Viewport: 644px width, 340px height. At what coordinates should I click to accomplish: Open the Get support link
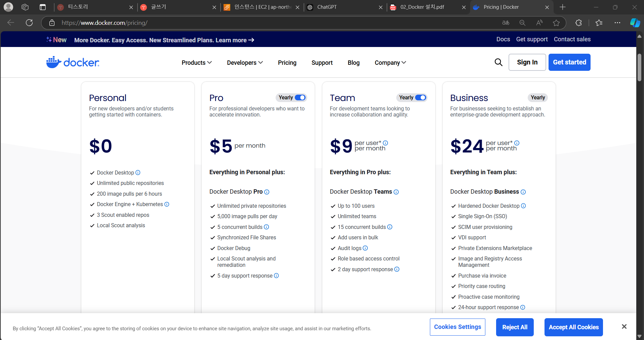pos(532,39)
